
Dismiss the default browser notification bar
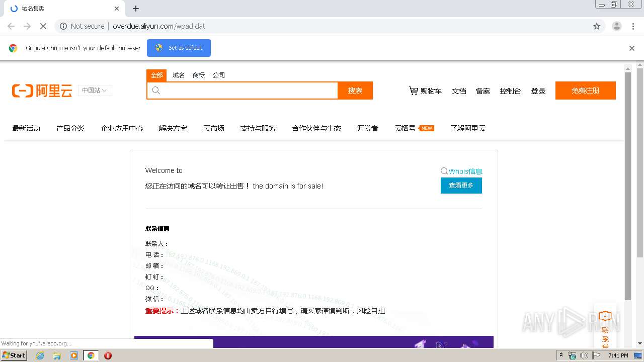point(632,48)
